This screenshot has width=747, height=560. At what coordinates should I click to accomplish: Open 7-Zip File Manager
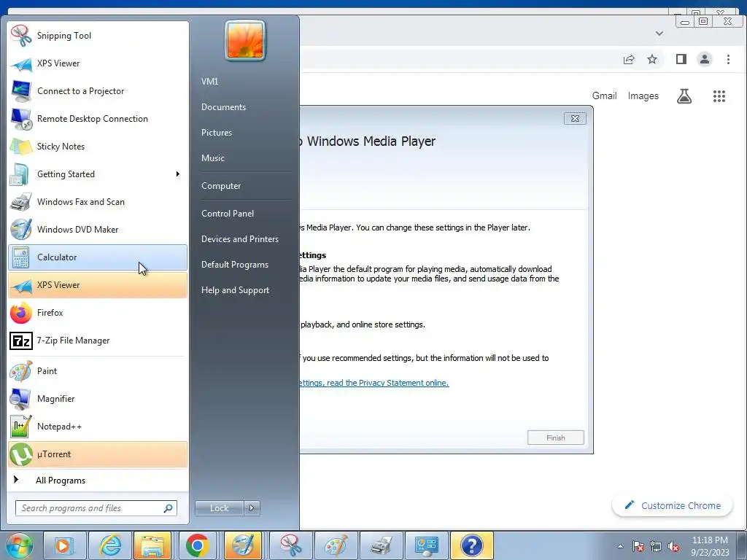98,341
